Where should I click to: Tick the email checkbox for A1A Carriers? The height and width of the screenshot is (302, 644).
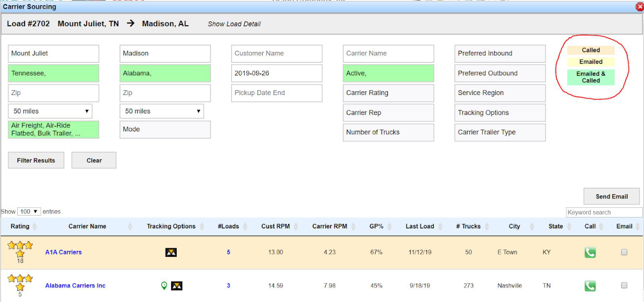coord(624,252)
